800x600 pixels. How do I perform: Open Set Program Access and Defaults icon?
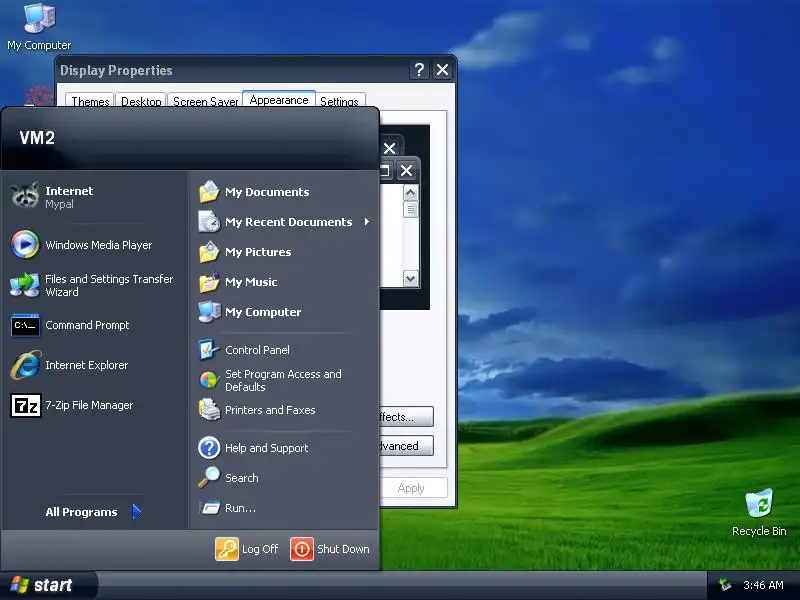pos(209,380)
